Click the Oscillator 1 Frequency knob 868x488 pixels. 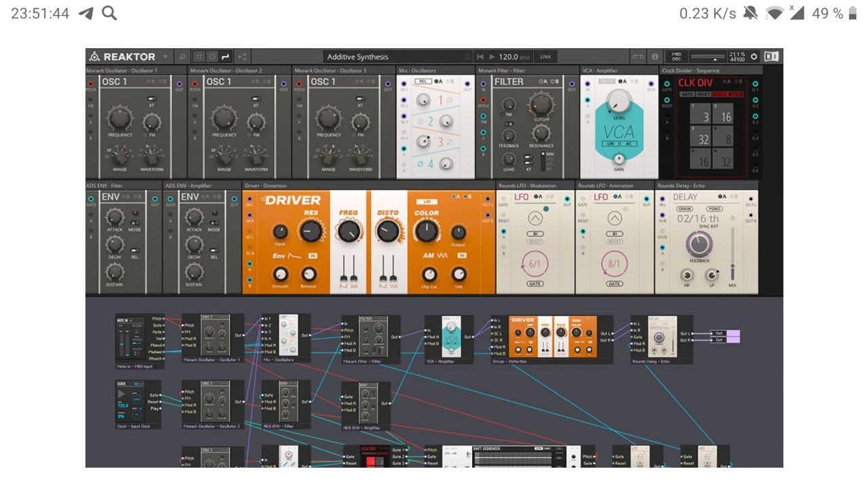119,119
